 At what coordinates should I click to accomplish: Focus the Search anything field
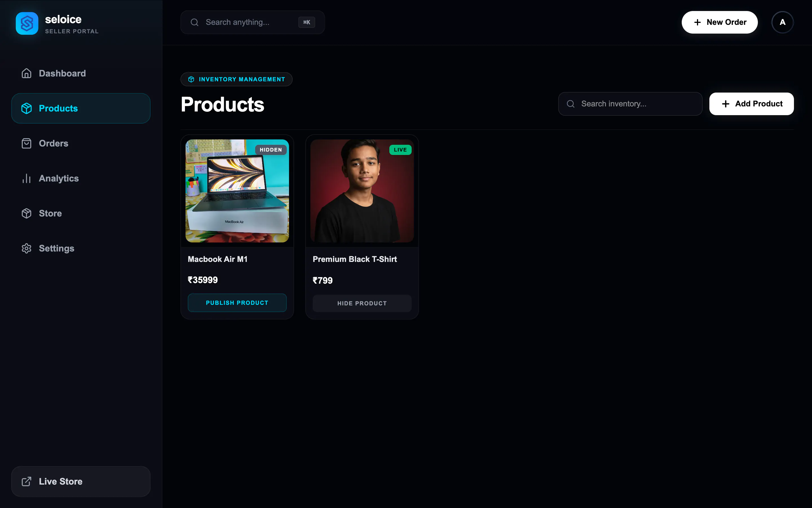pos(253,22)
